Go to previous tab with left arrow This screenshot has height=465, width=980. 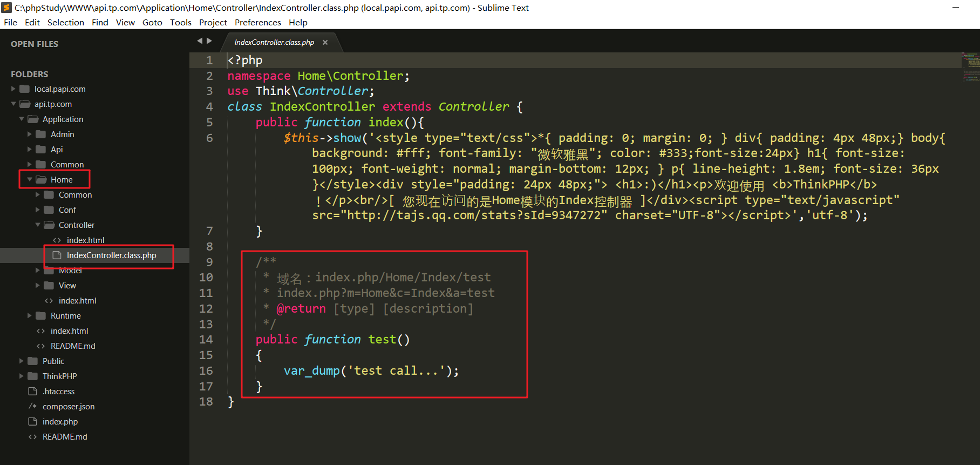[x=200, y=41]
